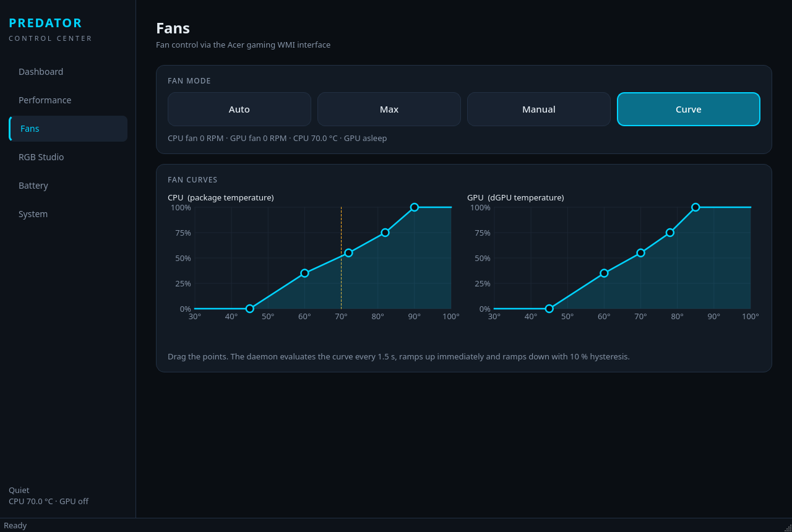Click the 'Drag the points' hint text

click(398, 356)
